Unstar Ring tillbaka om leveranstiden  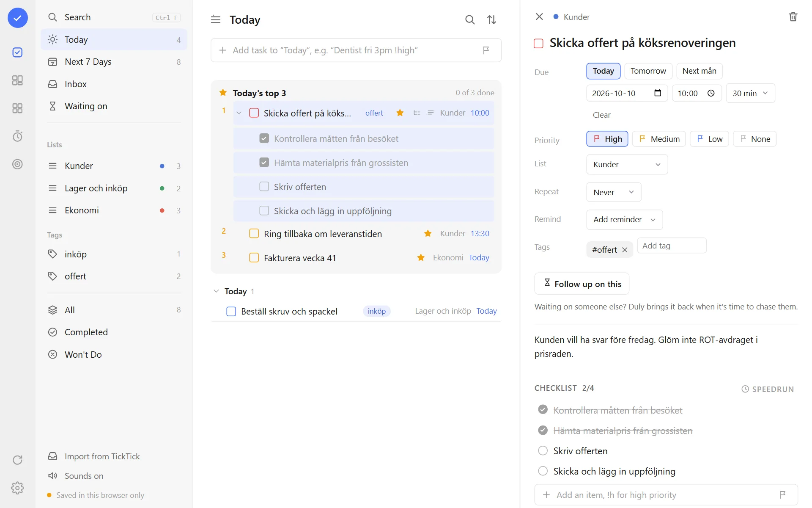tap(428, 234)
